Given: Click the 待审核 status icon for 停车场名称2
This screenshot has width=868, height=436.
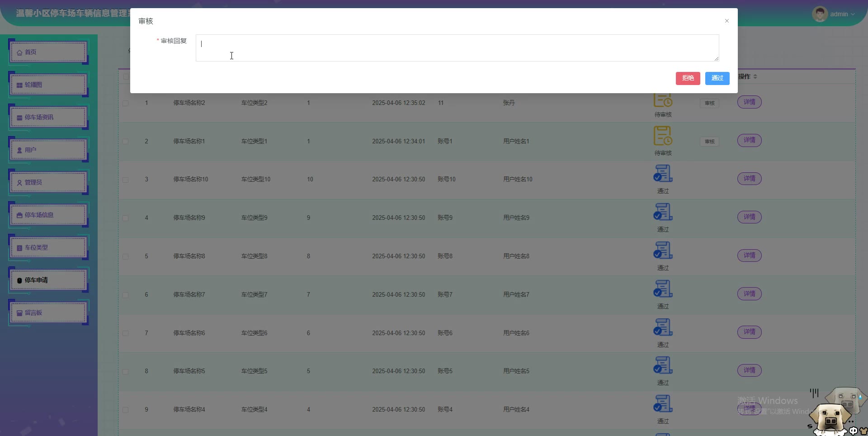Looking at the screenshot, I should (663, 100).
